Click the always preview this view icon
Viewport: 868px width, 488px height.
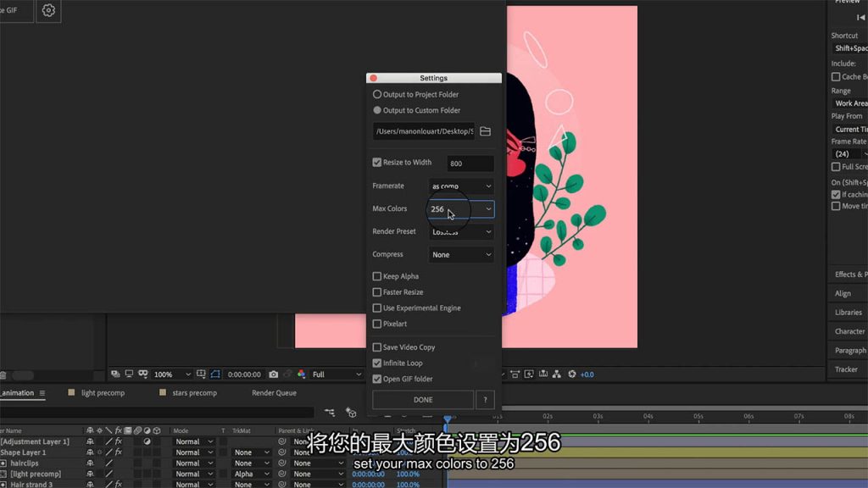(x=115, y=374)
